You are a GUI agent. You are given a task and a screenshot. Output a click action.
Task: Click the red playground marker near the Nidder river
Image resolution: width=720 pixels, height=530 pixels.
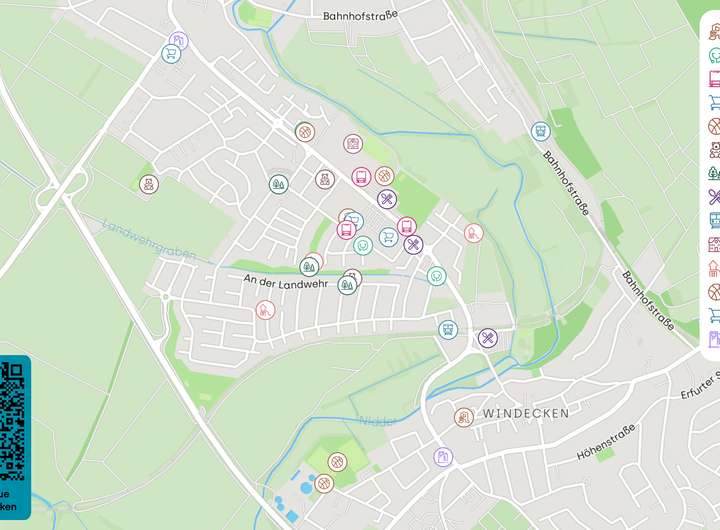click(x=473, y=233)
